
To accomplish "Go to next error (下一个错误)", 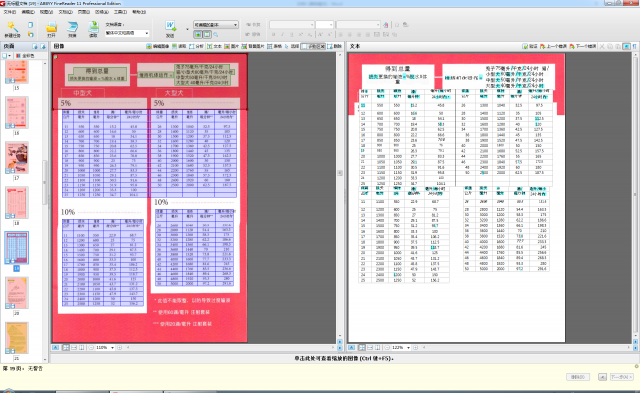I will point(583,46).
